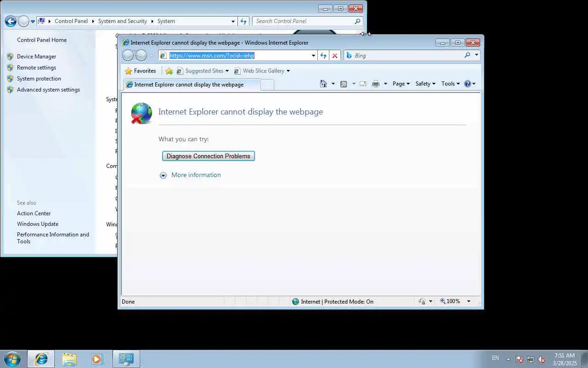Screen dimensions: 588x368
Task: Click Show desktop button at taskbar end
Action: click(x=584, y=359)
